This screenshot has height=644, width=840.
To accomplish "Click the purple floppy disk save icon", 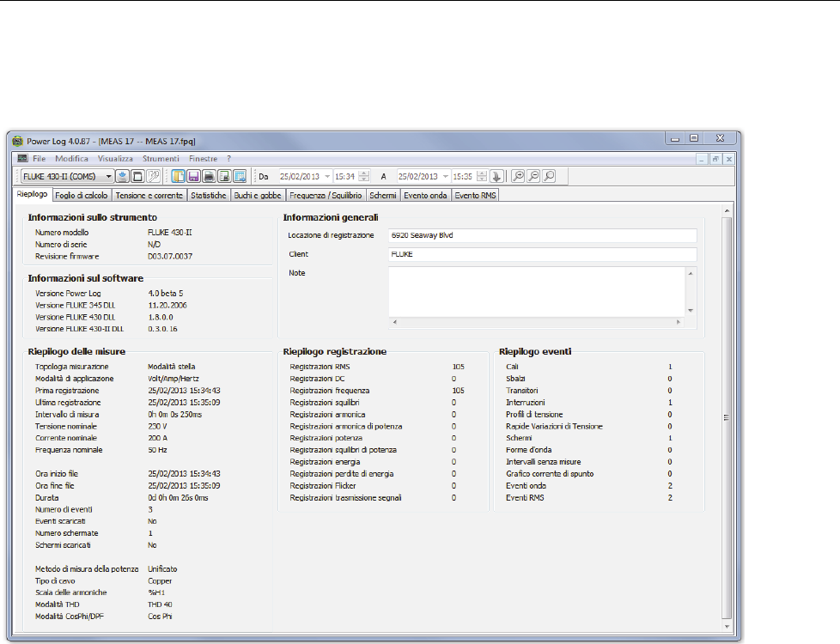I will 193,176.
